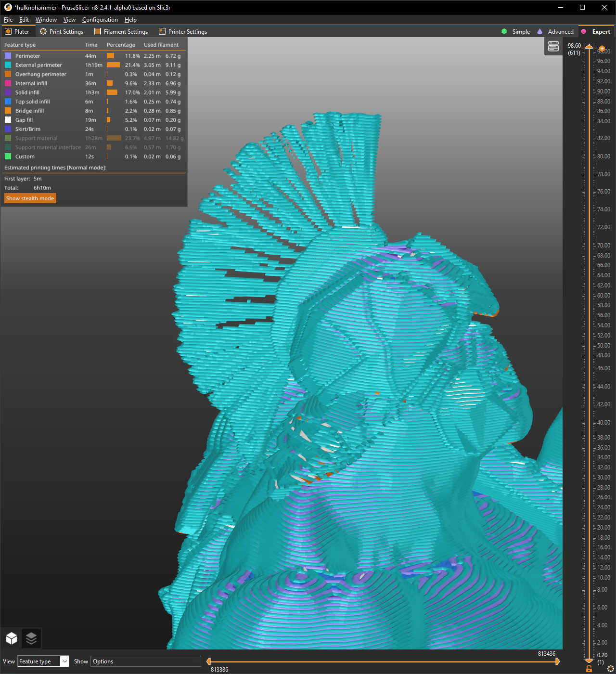Toggle External perimeter visibility in legend
The image size is (616, 674).
(94, 65)
